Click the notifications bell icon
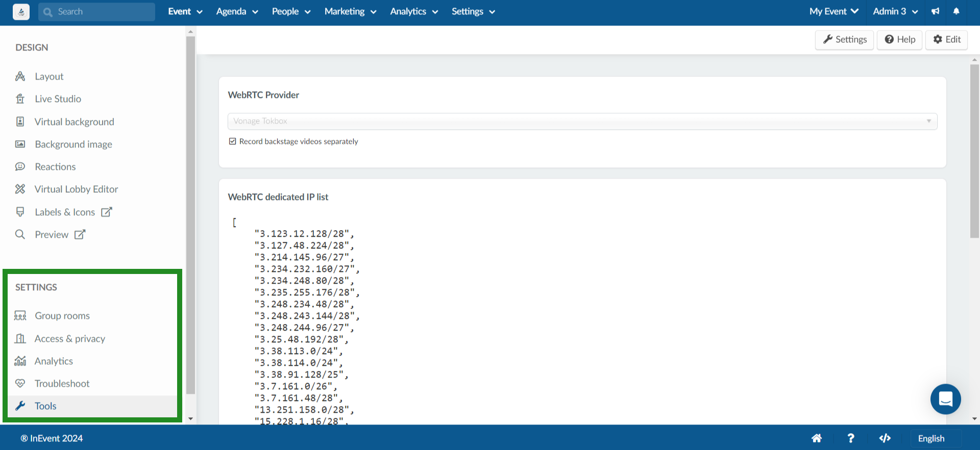980x450 pixels. point(957,11)
